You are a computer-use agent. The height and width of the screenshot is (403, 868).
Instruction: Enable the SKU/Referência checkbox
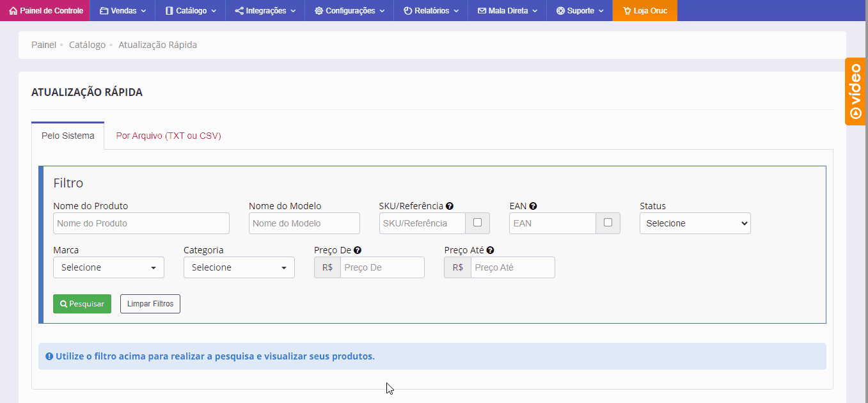point(477,223)
